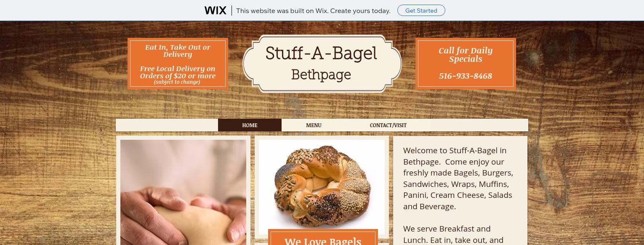Open the HOME navigation tab
The height and width of the screenshot is (245, 644).
point(250,125)
